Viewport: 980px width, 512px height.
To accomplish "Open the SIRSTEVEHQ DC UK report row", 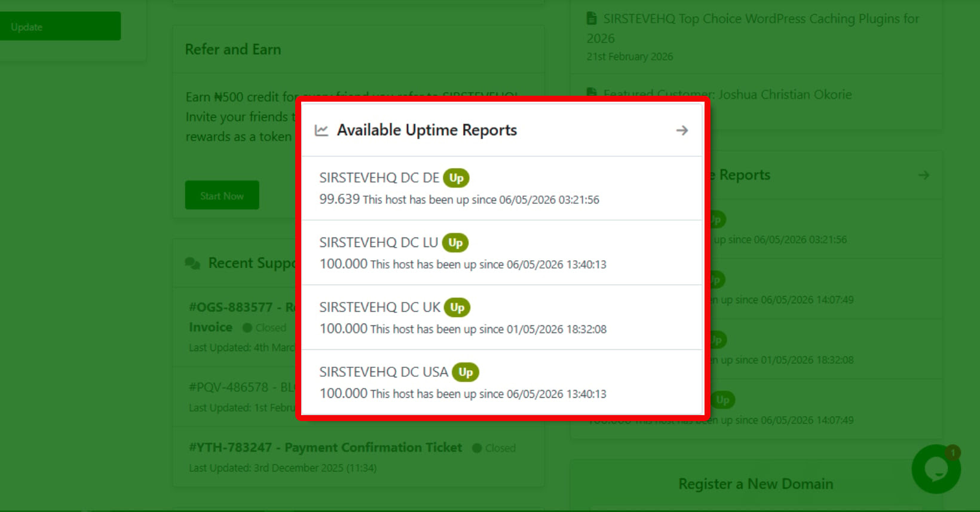I will point(502,318).
